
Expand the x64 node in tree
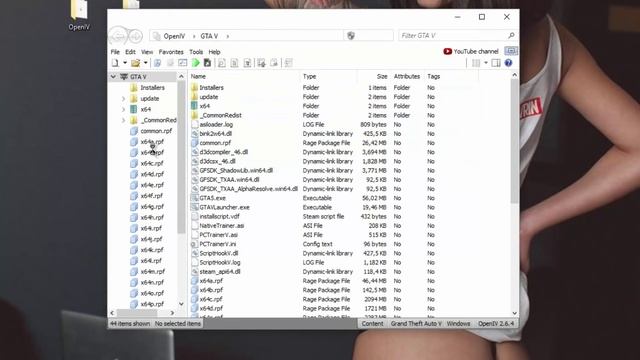pos(123,109)
